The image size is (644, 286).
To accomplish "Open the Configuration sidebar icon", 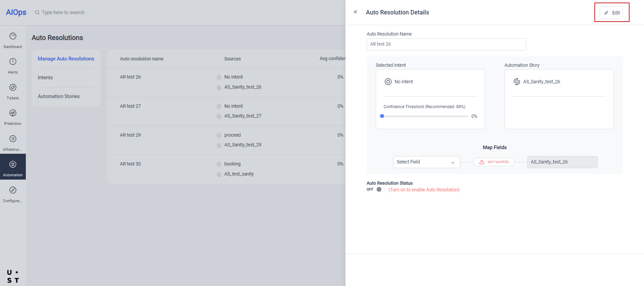I will tap(13, 194).
